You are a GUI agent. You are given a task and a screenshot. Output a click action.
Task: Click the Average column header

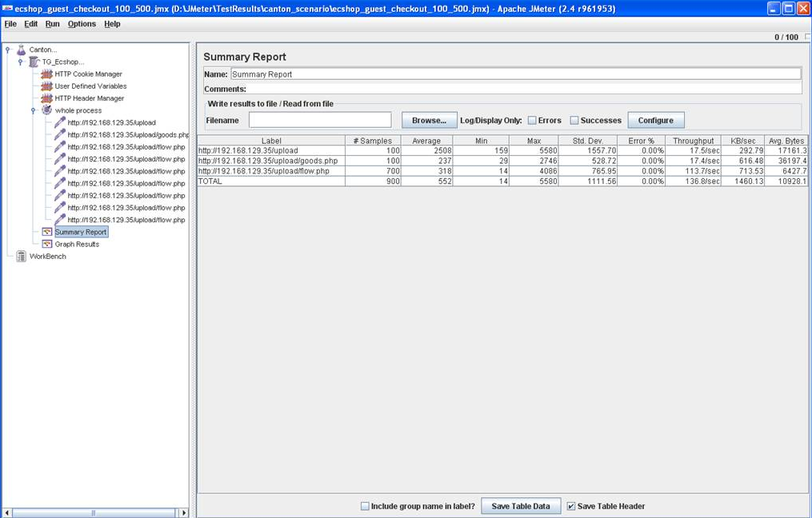pyautogui.click(x=426, y=141)
